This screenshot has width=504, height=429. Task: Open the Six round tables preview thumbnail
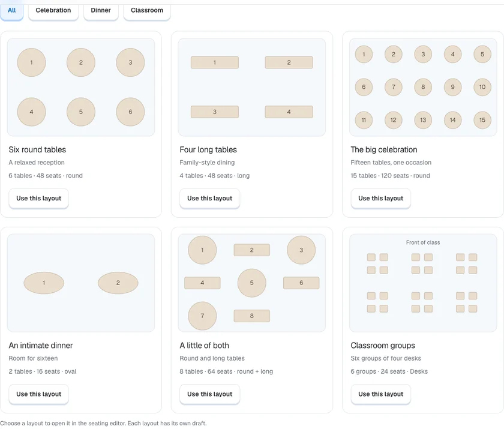[x=81, y=87]
